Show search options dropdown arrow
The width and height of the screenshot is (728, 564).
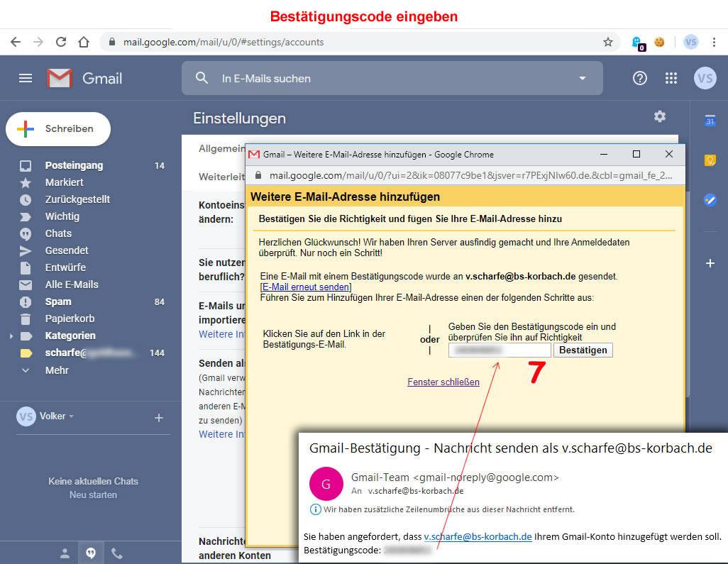(583, 79)
